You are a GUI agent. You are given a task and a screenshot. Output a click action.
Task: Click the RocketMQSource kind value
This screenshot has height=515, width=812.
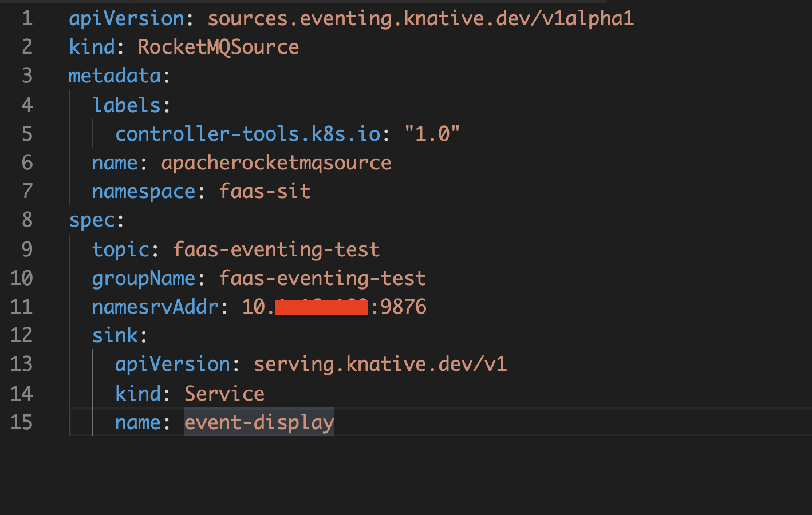click(218, 47)
